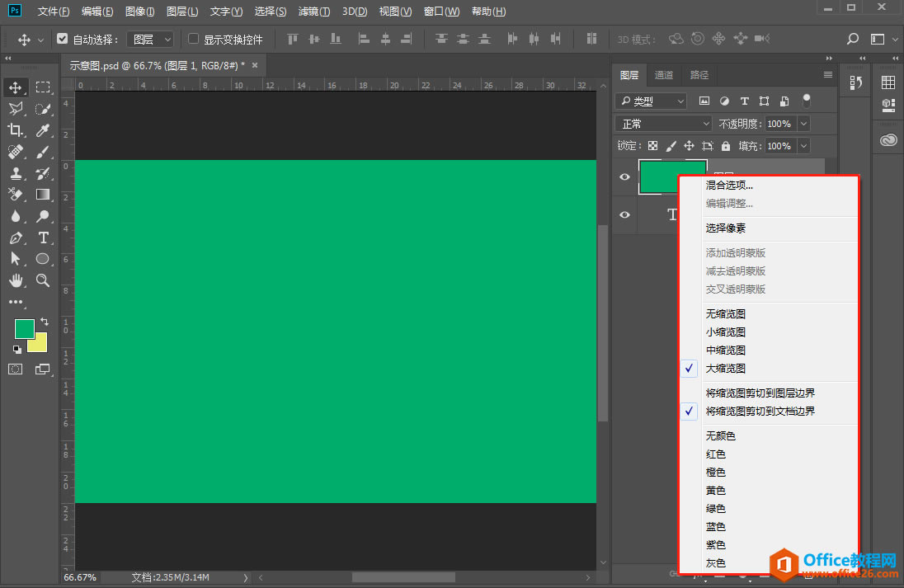Reset default foreground background colors
Viewport: 904px width, 588px height.
point(17,350)
